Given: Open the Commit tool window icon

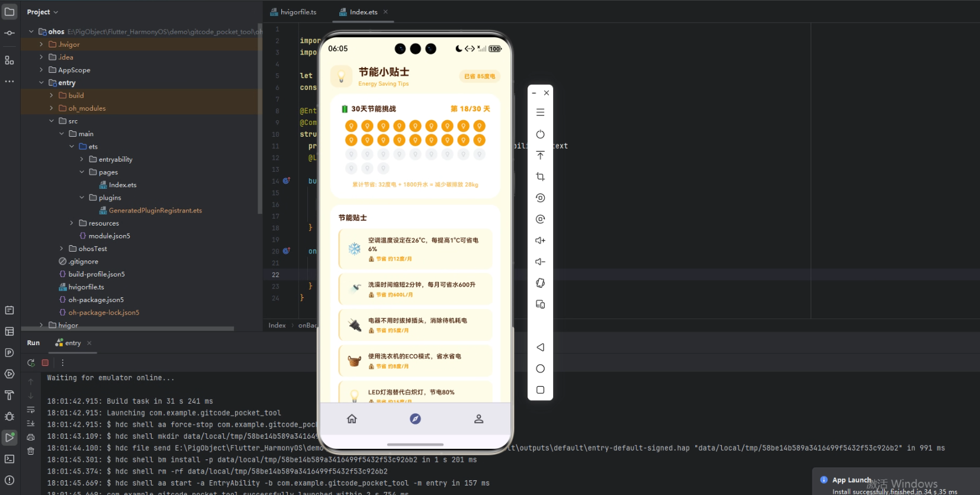Looking at the screenshot, I should (x=9, y=33).
